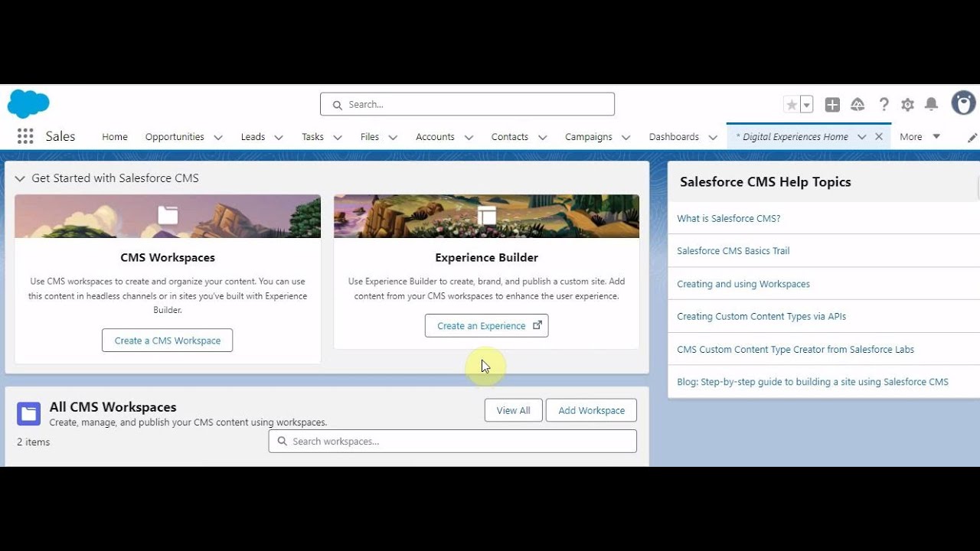Open the Dashboards tab
The image size is (980, 551).
point(674,137)
